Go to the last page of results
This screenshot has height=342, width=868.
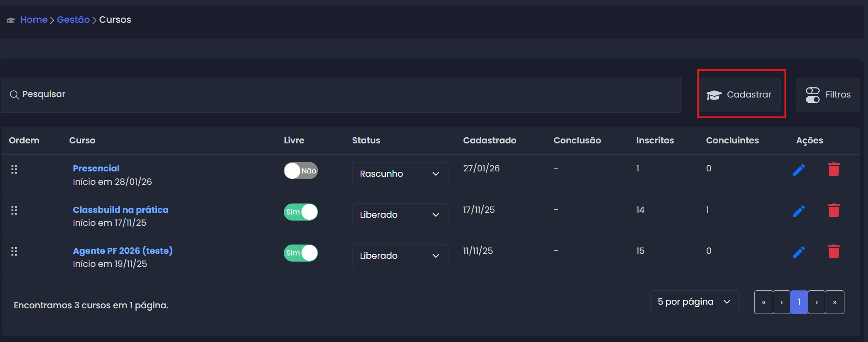[x=835, y=302]
